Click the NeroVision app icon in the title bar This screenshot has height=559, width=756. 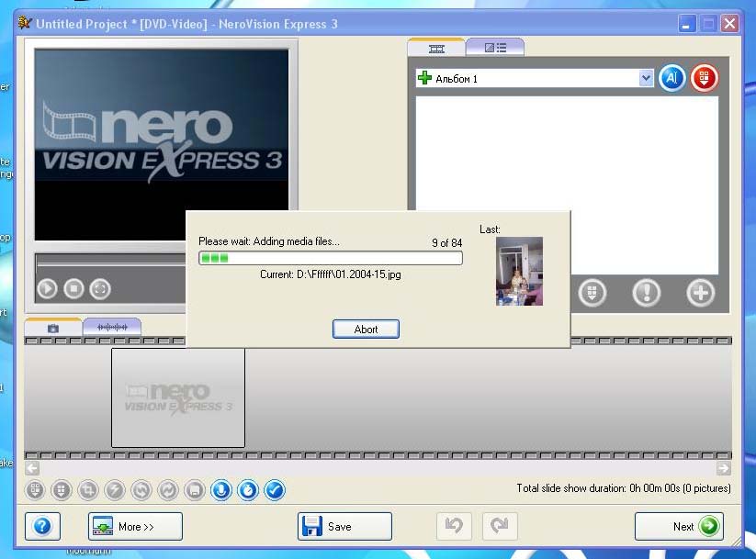(x=25, y=23)
